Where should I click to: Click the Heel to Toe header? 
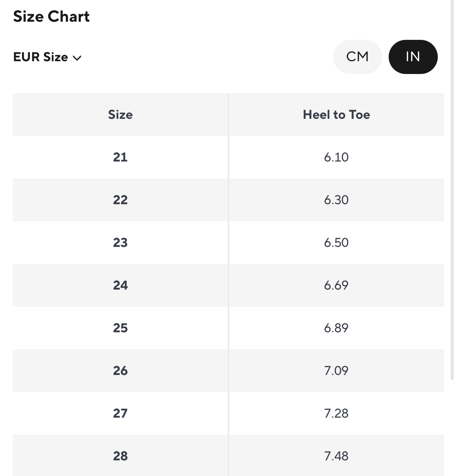tap(336, 115)
